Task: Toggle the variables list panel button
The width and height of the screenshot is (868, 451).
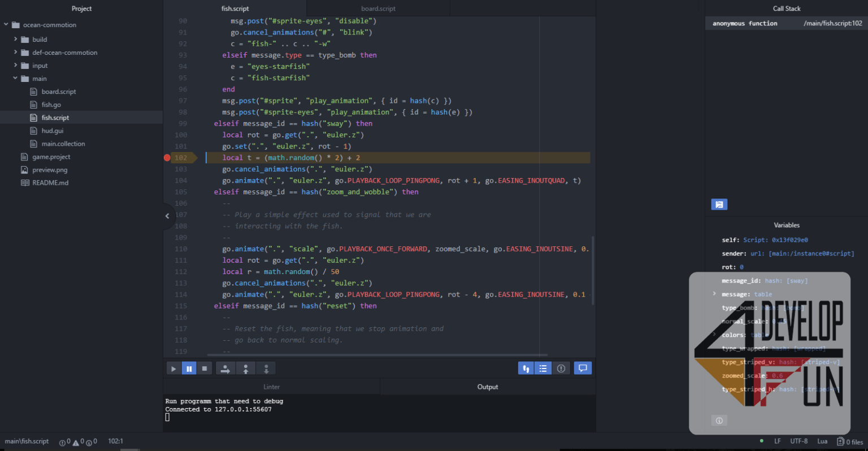Action: [x=543, y=368]
